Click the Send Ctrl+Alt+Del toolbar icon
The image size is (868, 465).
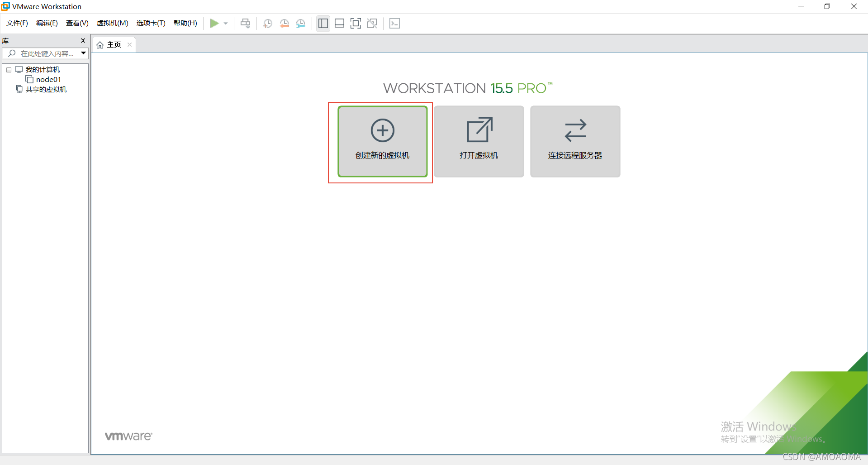point(245,23)
